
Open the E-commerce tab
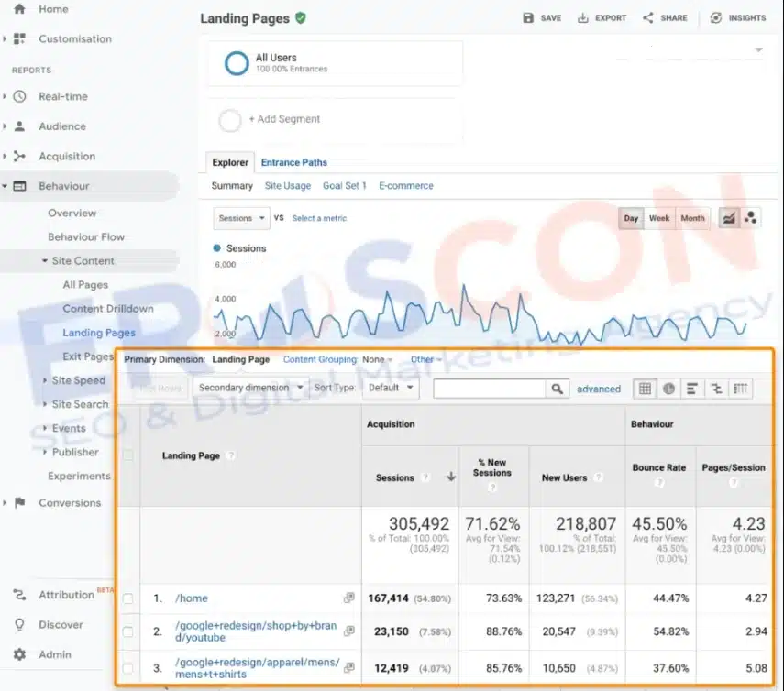pos(405,185)
